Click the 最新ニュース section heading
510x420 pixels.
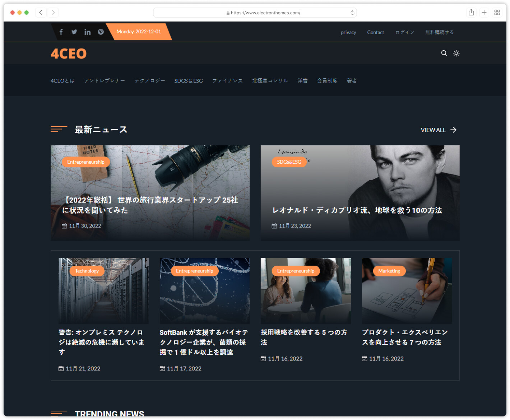coord(101,130)
